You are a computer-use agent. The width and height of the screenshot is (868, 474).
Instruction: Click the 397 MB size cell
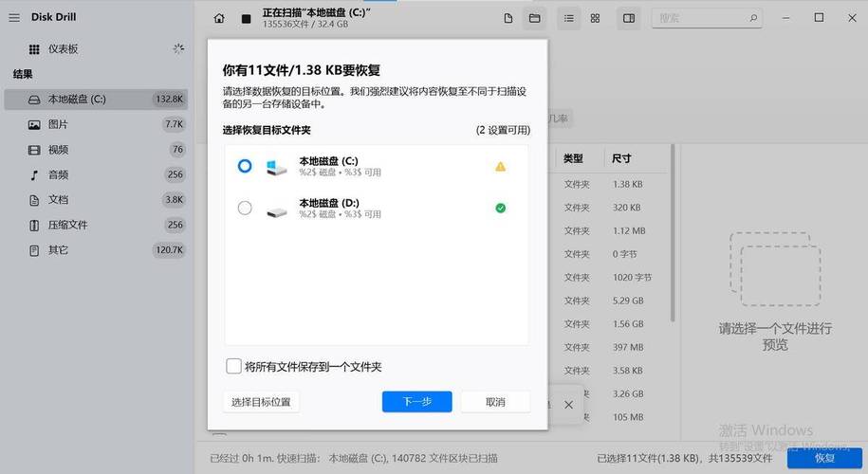[628, 347]
